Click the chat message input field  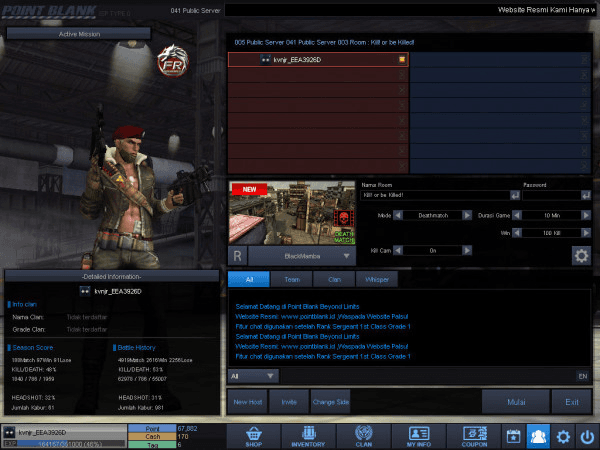(x=427, y=376)
